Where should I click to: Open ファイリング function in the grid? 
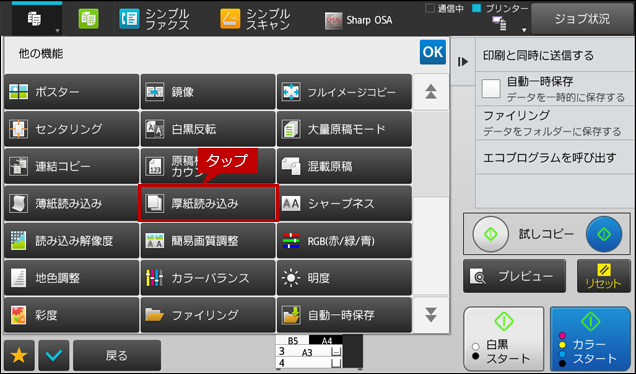(x=208, y=315)
